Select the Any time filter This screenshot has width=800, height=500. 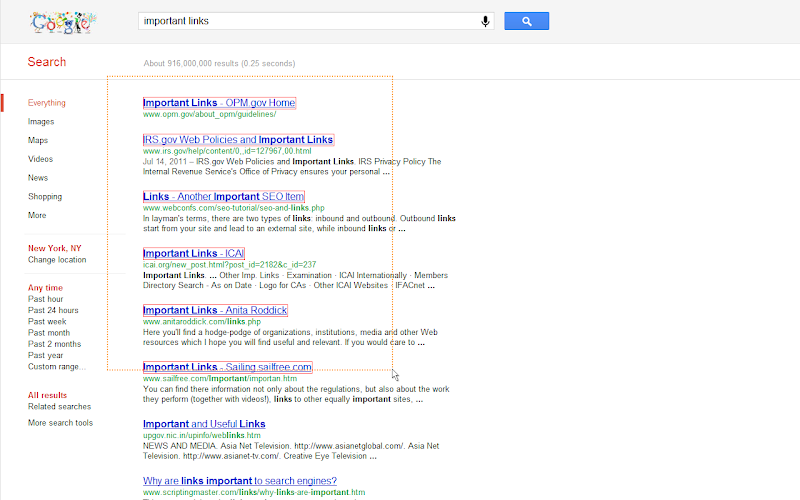coord(45,288)
